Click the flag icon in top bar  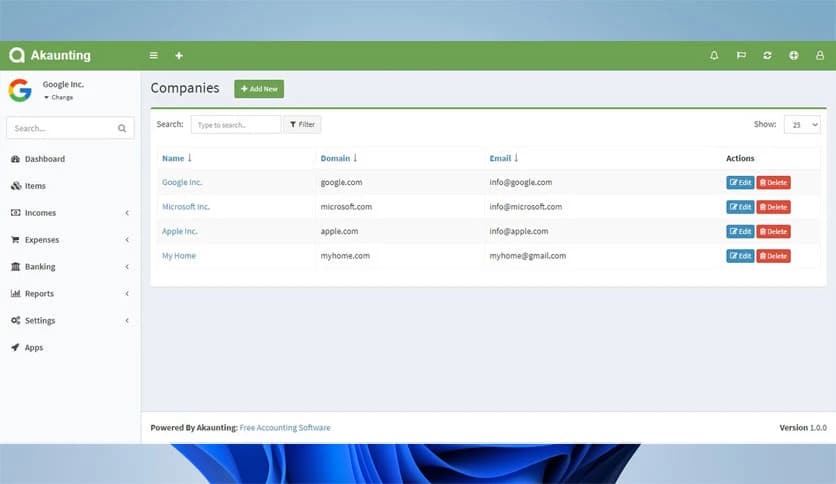(x=741, y=55)
